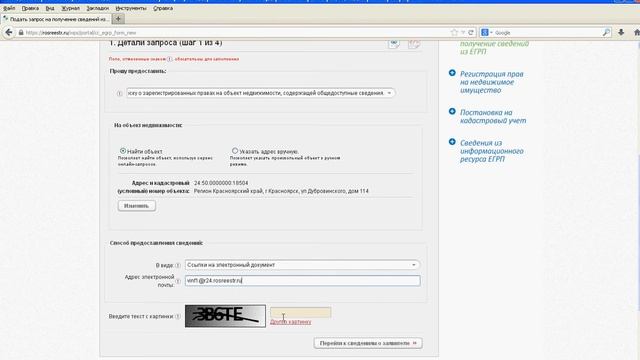This screenshot has width=640, height=360.
Task: Open the Журнал menu
Action: pos(70,8)
